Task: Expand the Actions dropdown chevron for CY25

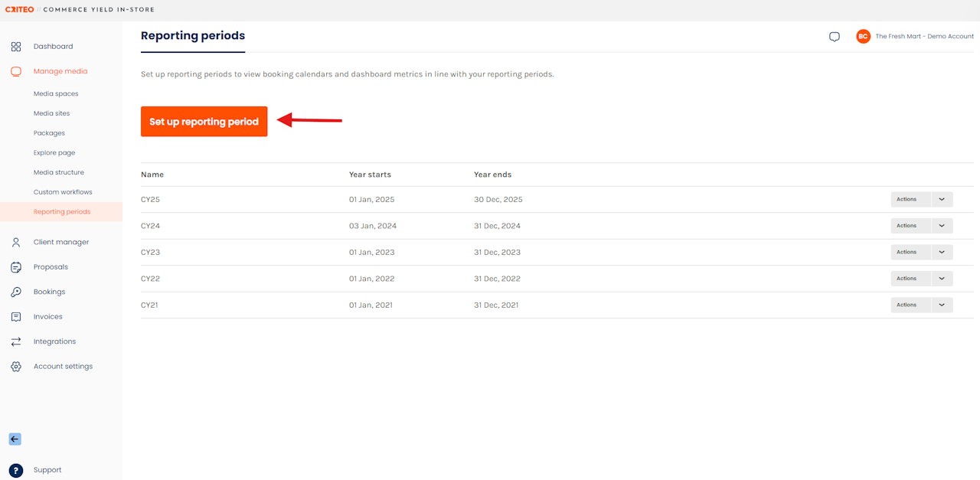Action: click(942, 199)
